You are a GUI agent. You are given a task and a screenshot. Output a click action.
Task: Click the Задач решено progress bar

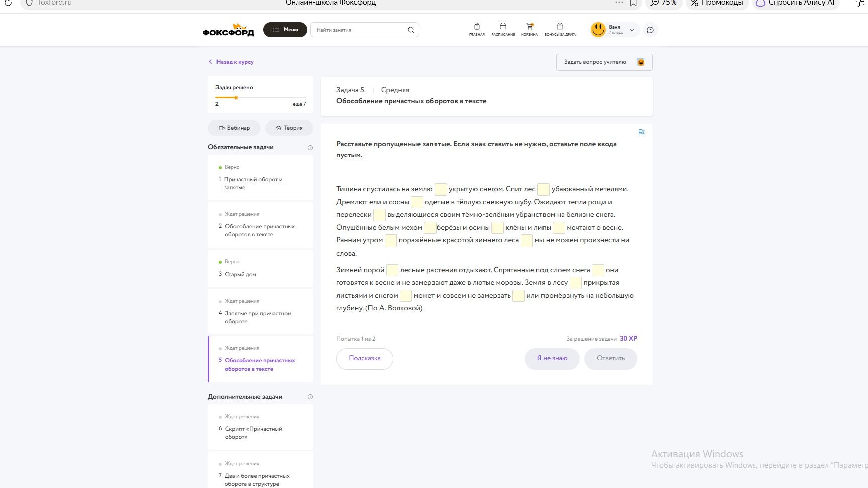(x=261, y=98)
